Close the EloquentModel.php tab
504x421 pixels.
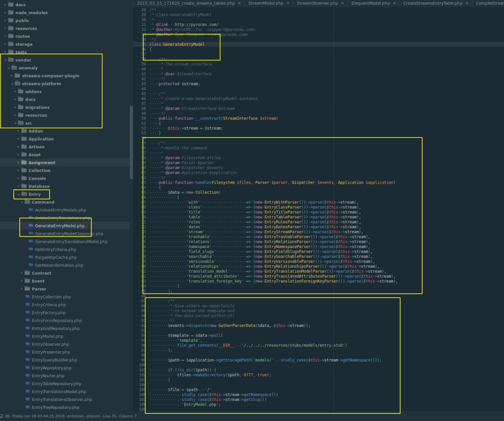(x=394, y=3)
